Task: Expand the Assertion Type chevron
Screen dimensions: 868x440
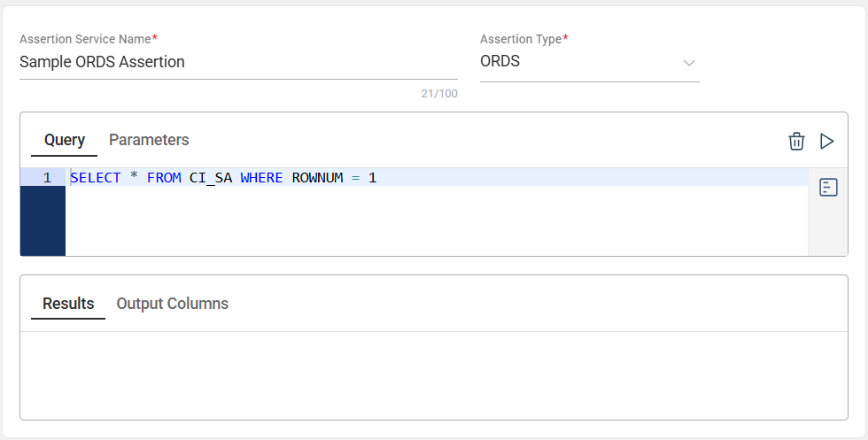Action: click(689, 63)
